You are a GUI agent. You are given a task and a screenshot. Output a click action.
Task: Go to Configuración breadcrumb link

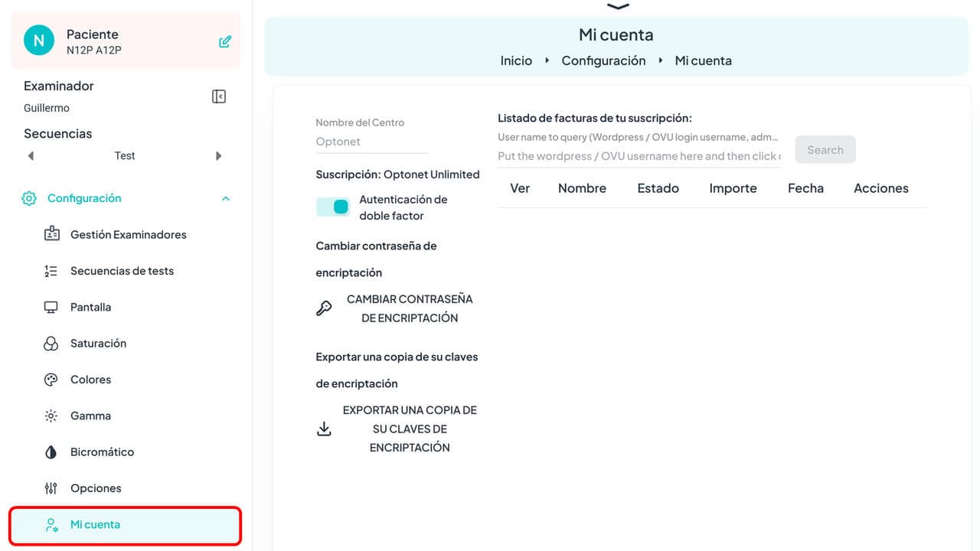click(x=603, y=60)
